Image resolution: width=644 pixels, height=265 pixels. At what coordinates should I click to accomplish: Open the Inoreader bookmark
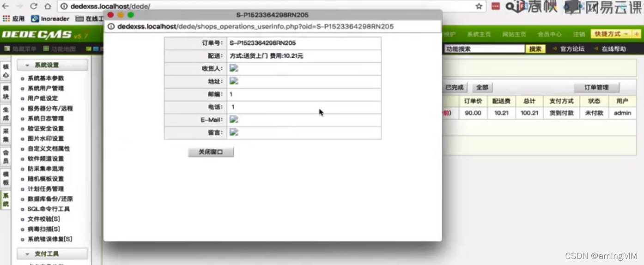tap(50, 19)
